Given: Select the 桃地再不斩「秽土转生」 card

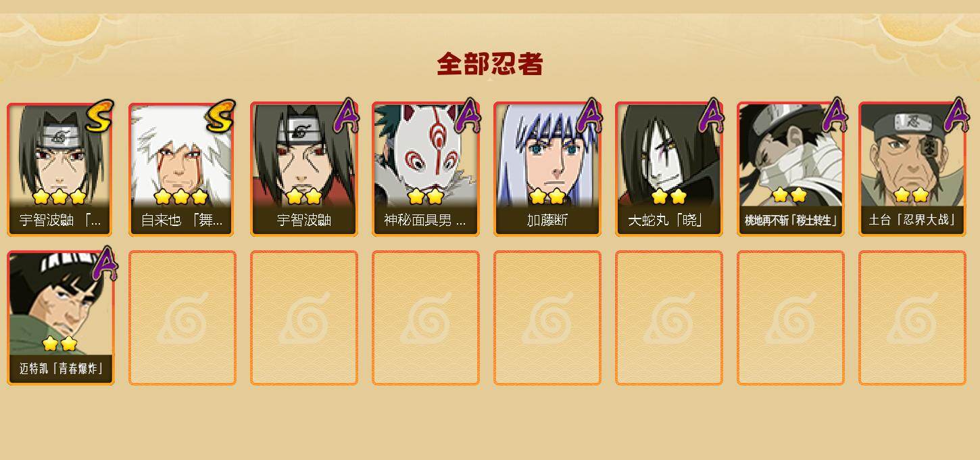Looking at the screenshot, I should click(x=790, y=169).
